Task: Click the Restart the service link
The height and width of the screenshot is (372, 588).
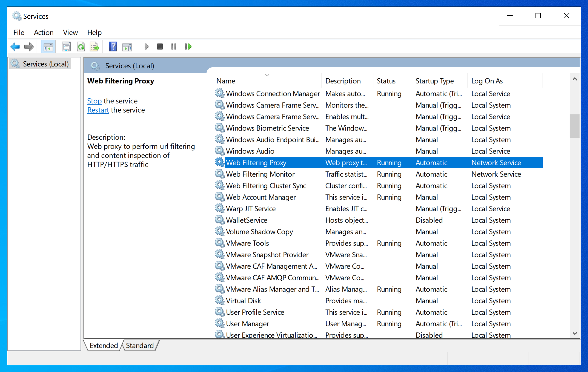Action: [98, 110]
